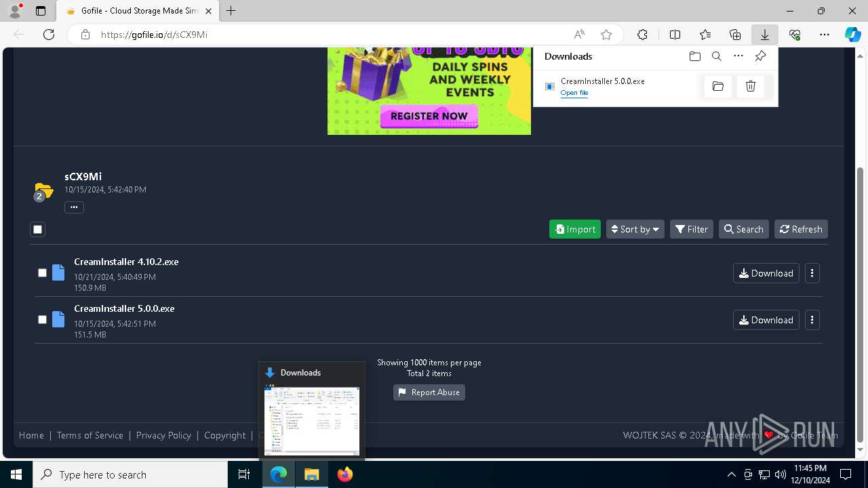Open the notification center icon

click(x=846, y=474)
